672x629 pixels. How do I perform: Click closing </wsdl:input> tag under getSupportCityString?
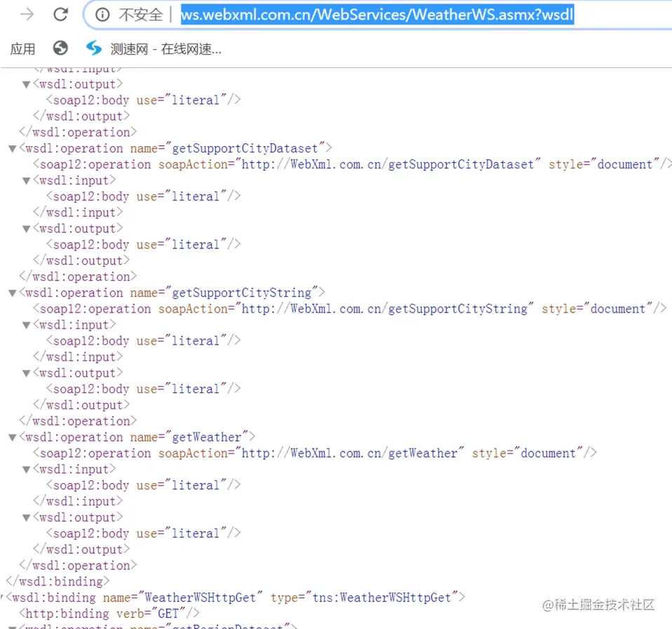pyautogui.click(x=78, y=357)
